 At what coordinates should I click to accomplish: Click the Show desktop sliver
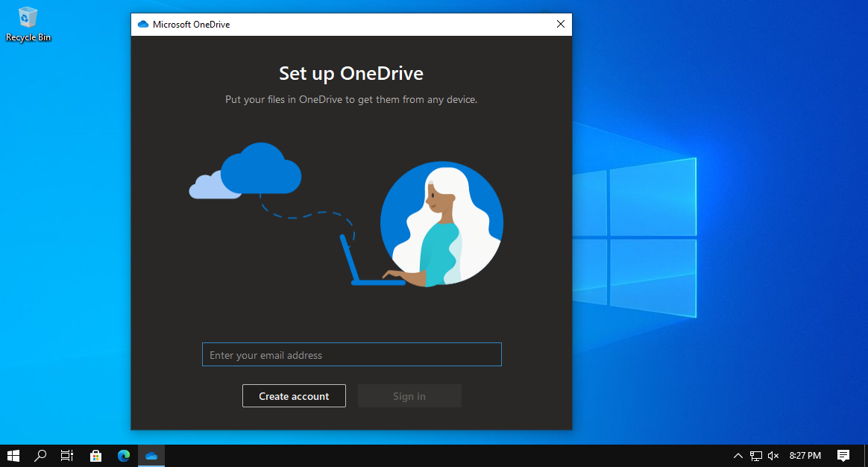click(x=866, y=455)
